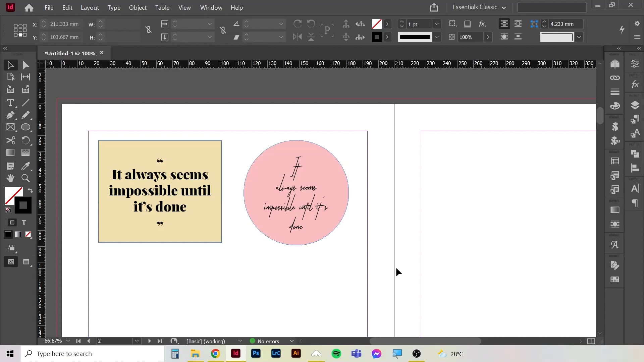Open the preflight No errors dropdown

292,341
